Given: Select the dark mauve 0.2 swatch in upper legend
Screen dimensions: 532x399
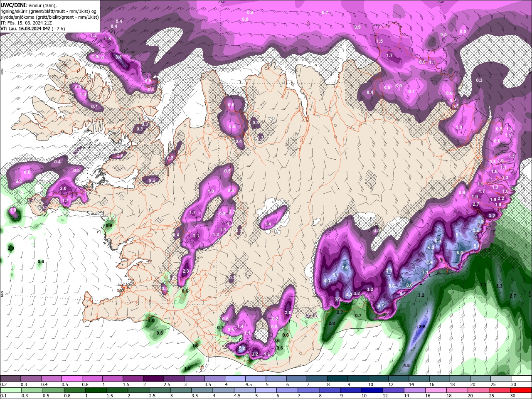Looking at the screenshot, I should click(10, 379).
